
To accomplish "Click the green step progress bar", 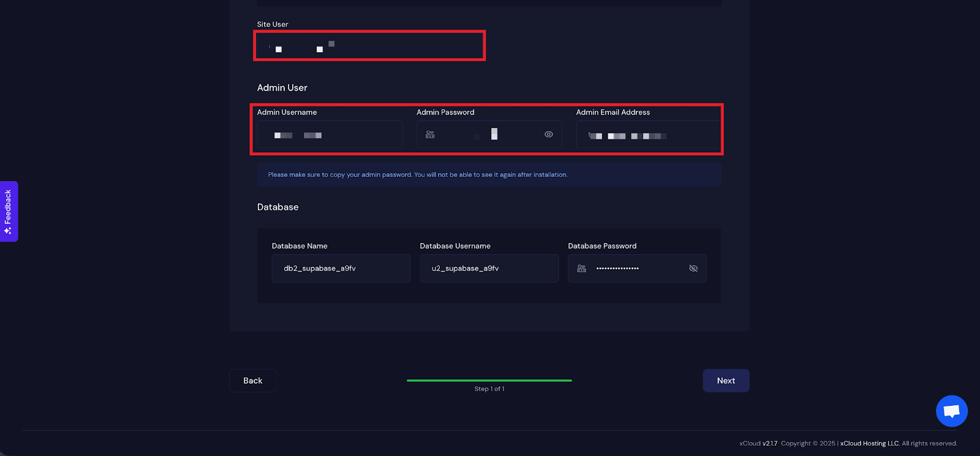I will 489,380.
